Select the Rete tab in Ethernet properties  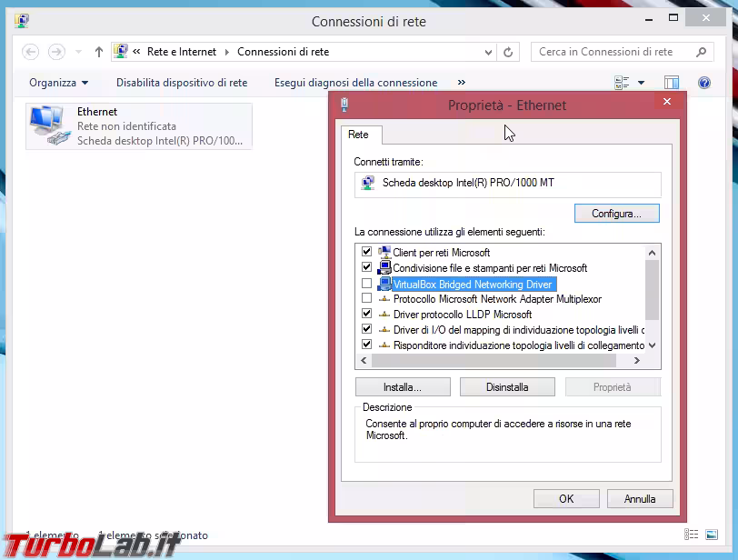pos(361,135)
